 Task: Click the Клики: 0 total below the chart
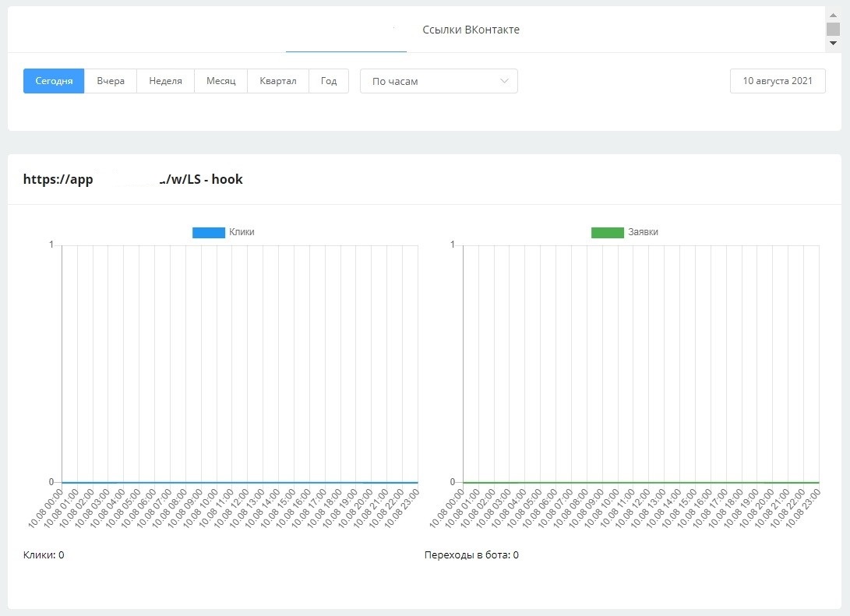tap(44, 555)
